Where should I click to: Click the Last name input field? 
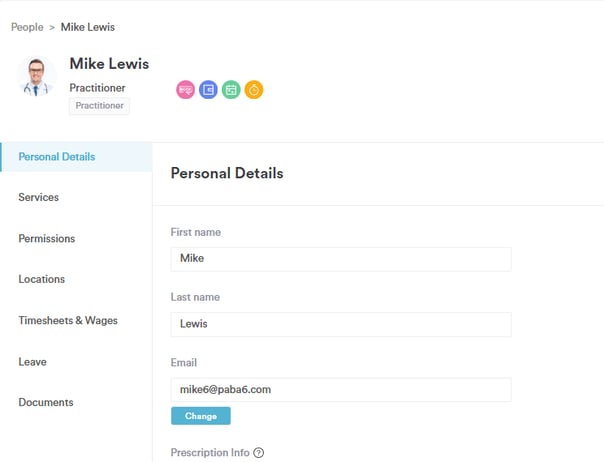(340, 324)
